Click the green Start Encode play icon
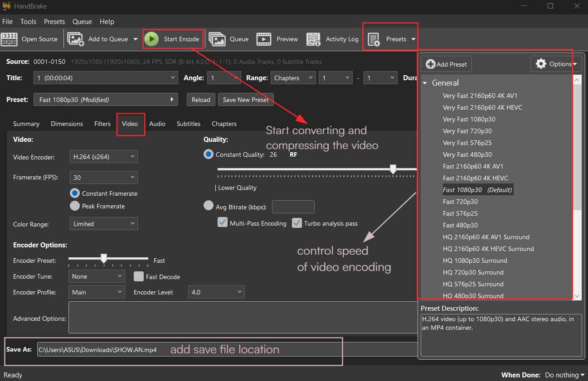The height and width of the screenshot is (381, 588). 151,39
